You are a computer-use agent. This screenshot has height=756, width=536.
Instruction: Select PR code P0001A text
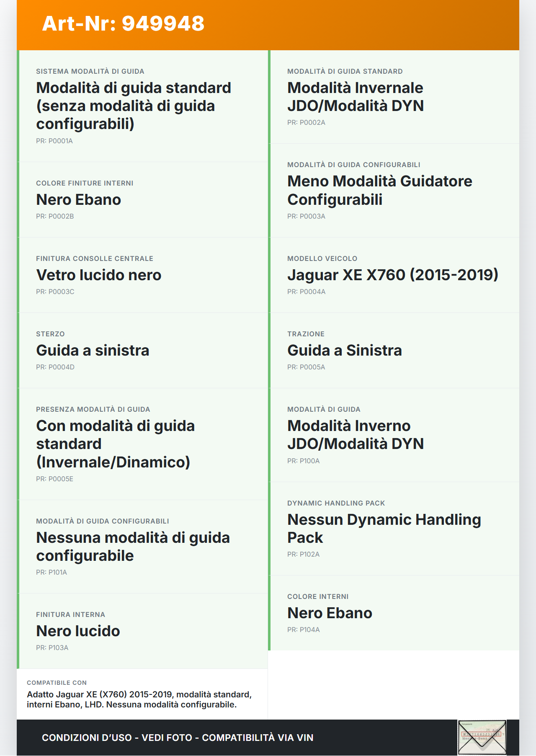click(54, 141)
